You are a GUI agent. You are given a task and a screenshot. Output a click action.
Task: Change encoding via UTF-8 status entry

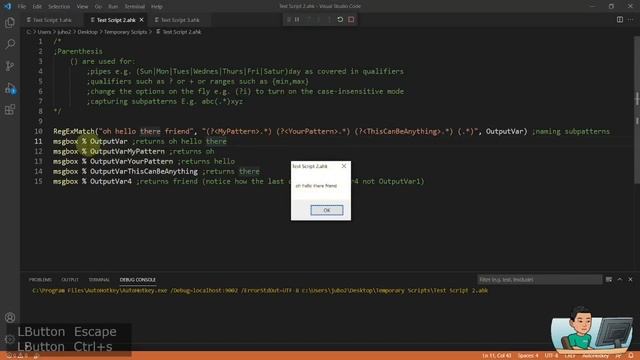pos(551,356)
